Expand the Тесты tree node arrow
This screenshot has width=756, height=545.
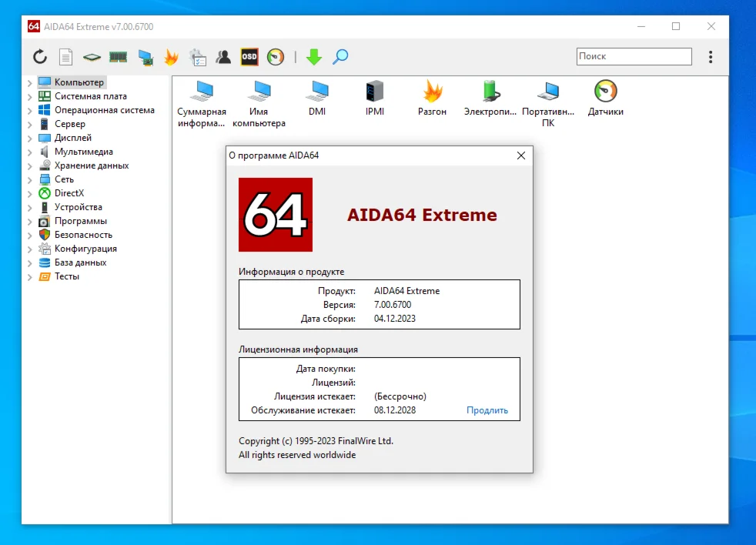pos(30,277)
